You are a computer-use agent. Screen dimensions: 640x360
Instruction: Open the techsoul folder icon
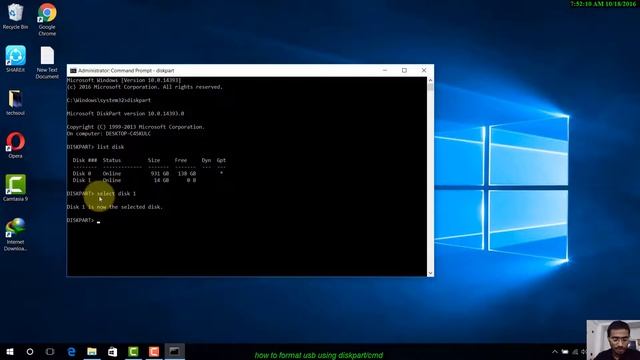(15, 102)
